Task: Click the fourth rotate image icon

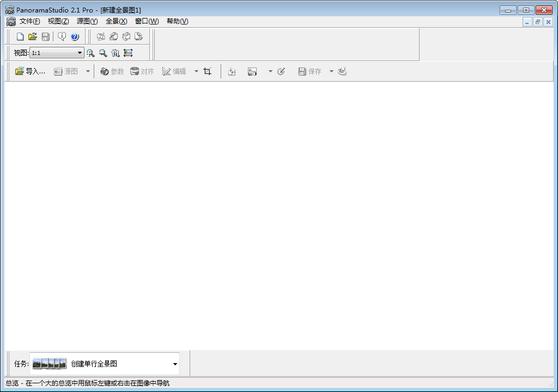Action: [139, 36]
